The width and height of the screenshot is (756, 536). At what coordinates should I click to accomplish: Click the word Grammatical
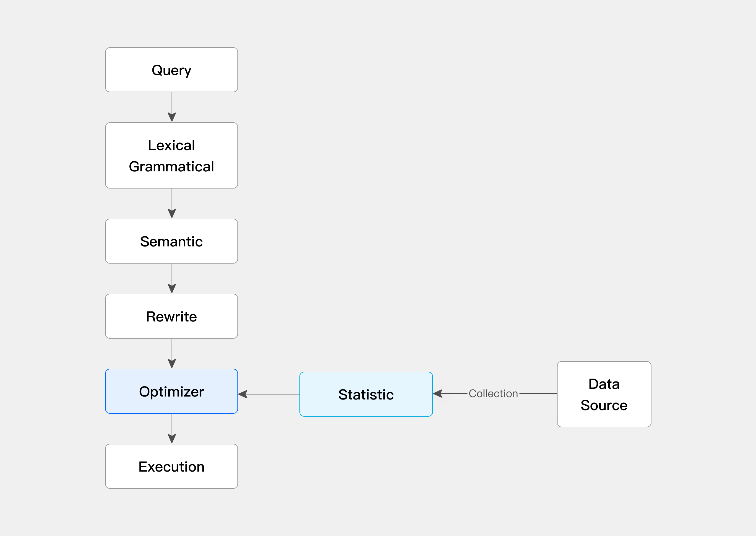tap(172, 166)
